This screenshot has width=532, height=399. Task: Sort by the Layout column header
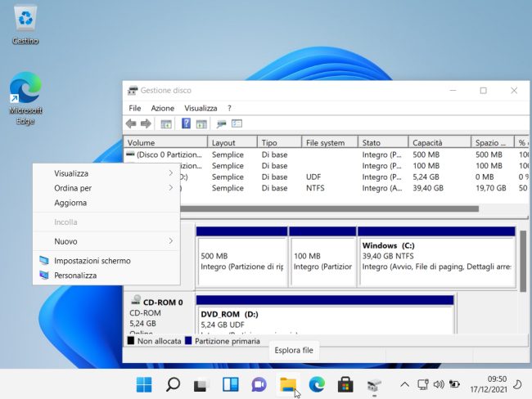tap(232, 142)
